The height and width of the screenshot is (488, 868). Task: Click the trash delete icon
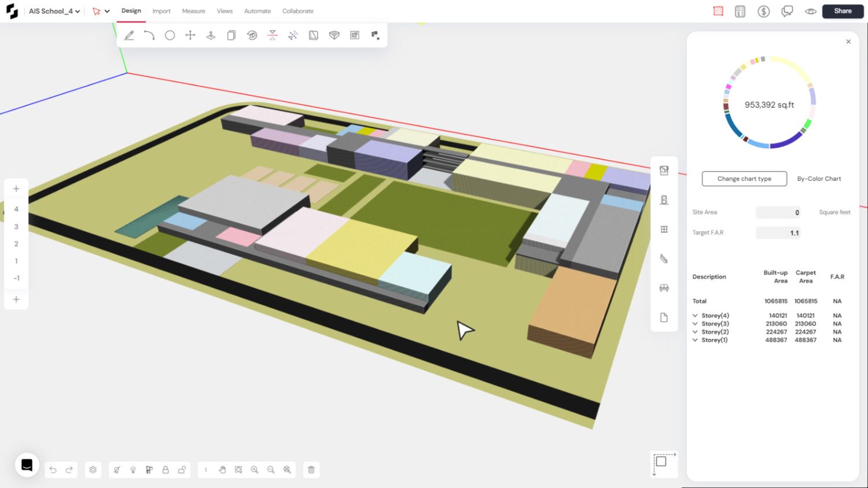311,469
